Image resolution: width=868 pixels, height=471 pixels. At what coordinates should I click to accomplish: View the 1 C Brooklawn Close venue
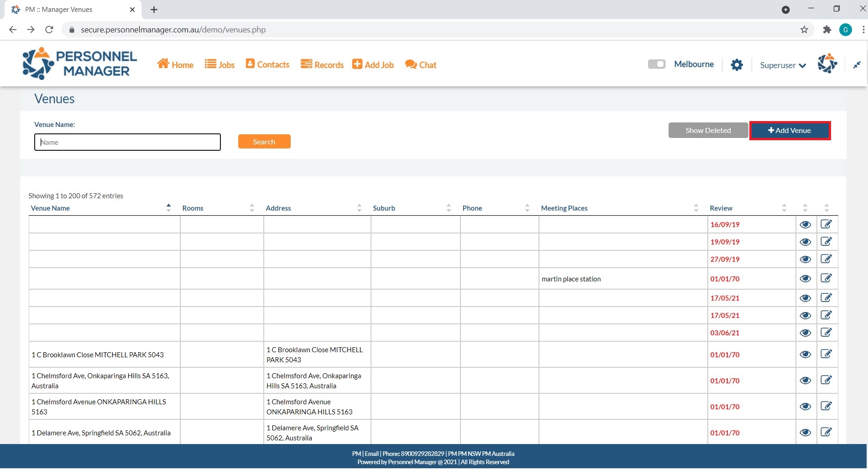[805, 355]
